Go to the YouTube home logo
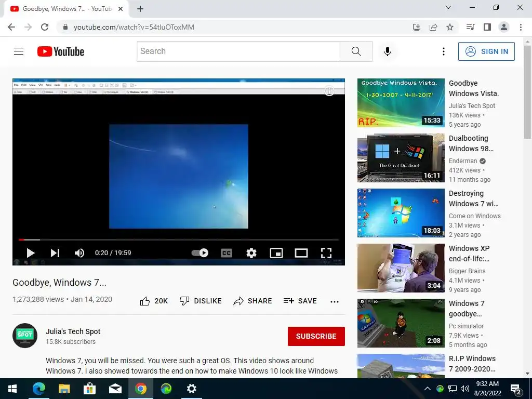532x399 pixels. click(61, 51)
